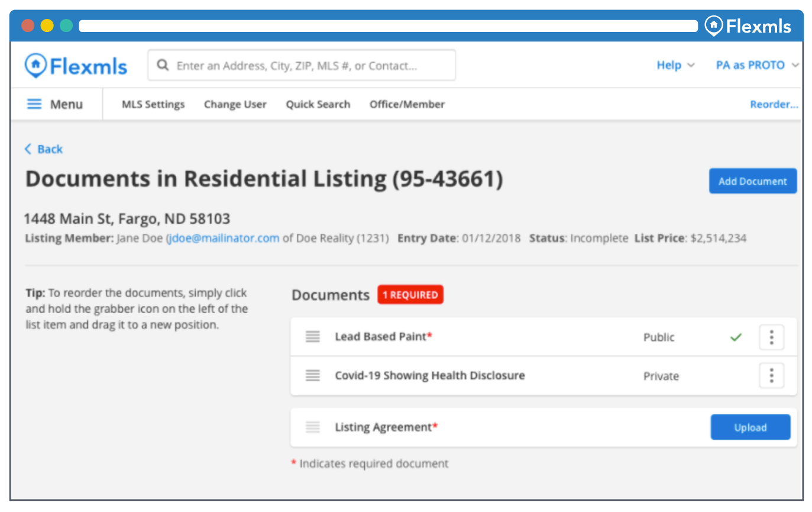Click the Flexmls home logo
812x512 pixels.
pyautogui.click(x=76, y=66)
